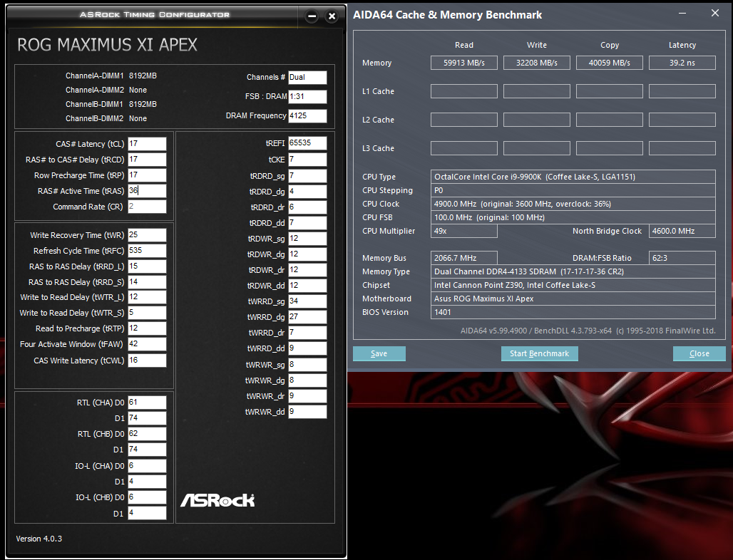
Task: Click the tRRD_S value field
Action: [147, 282]
